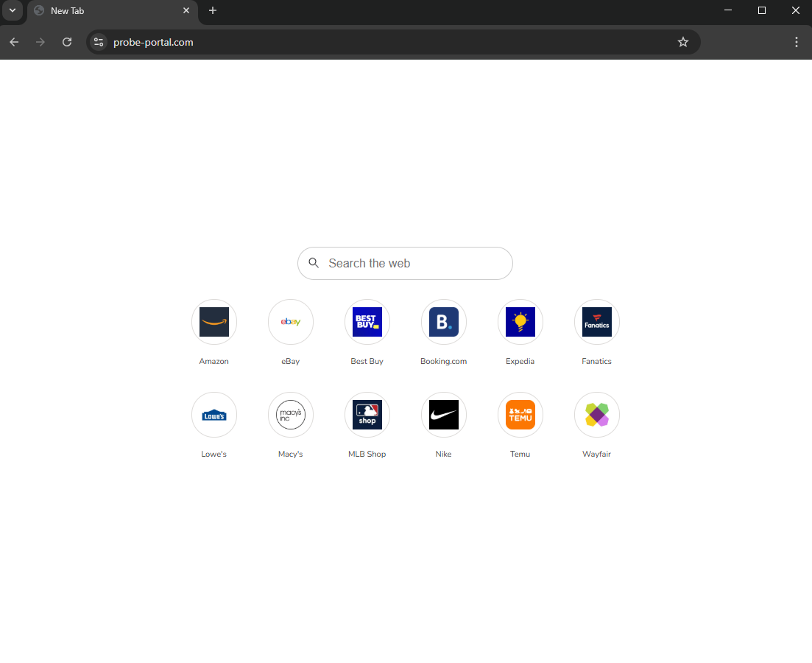Open the eBay shortcut icon
Image resolution: width=812 pixels, height=663 pixels.
point(291,322)
